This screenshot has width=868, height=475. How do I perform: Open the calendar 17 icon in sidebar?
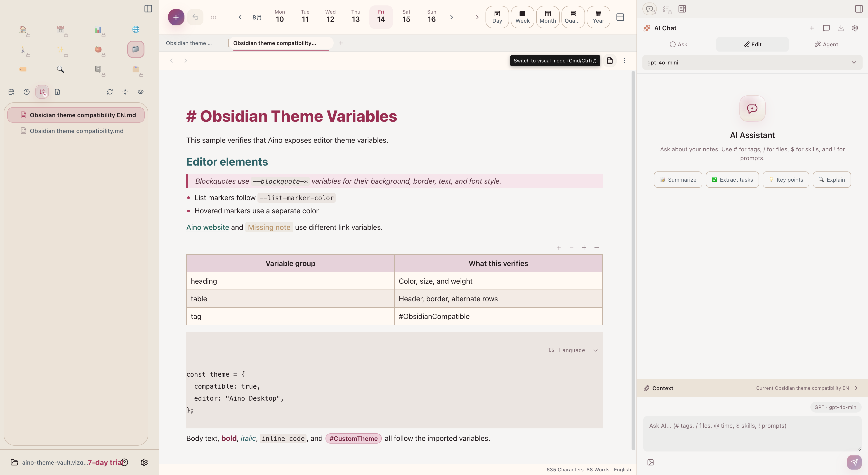tap(61, 30)
